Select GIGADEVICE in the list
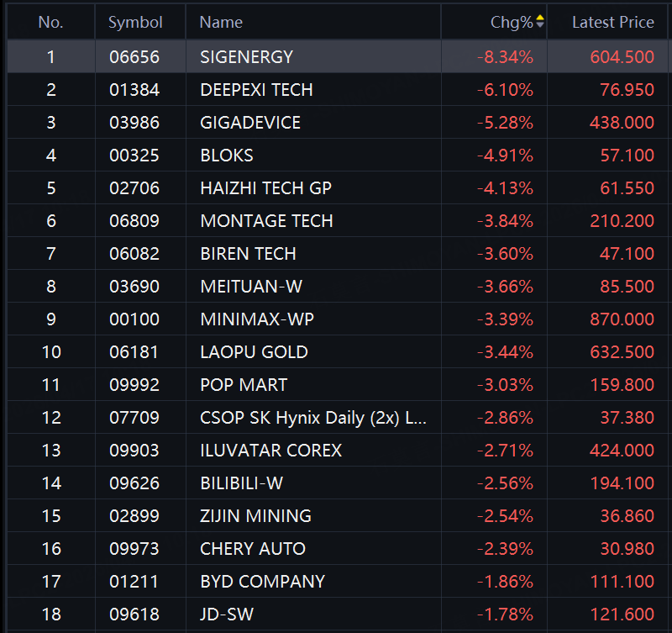 (250, 123)
